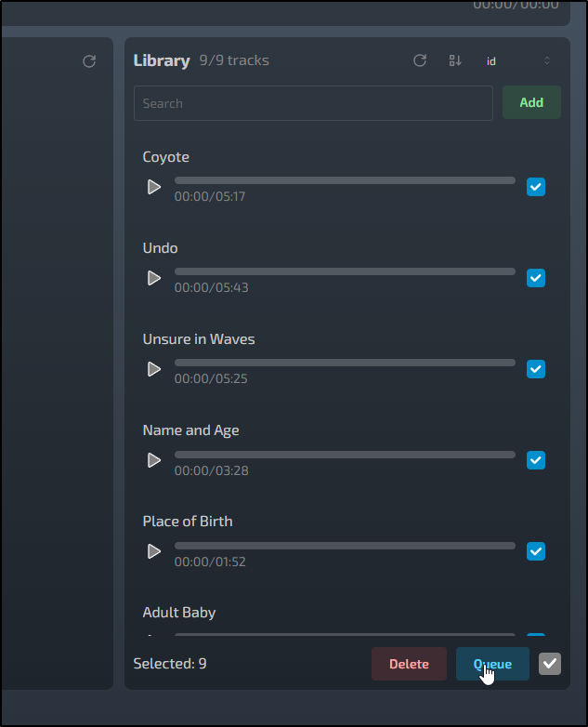Deselect the Place of Birth checkbox
The image size is (588, 727).
click(536, 551)
